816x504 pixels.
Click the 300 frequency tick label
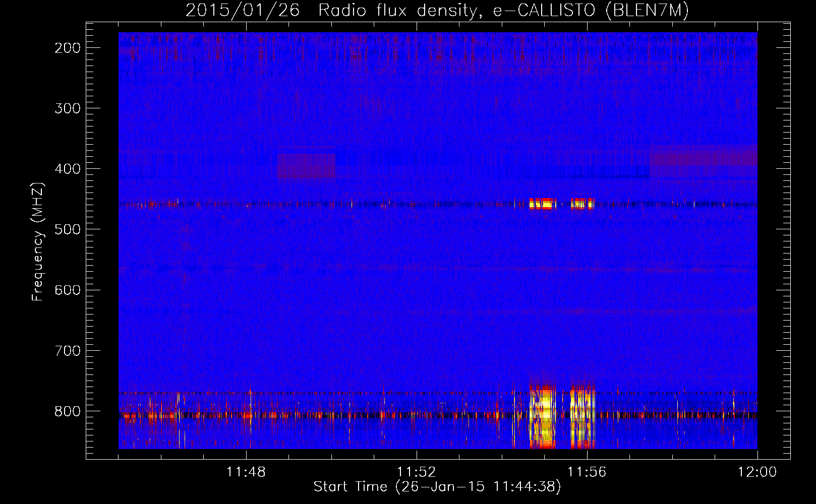[x=68, y=108]
